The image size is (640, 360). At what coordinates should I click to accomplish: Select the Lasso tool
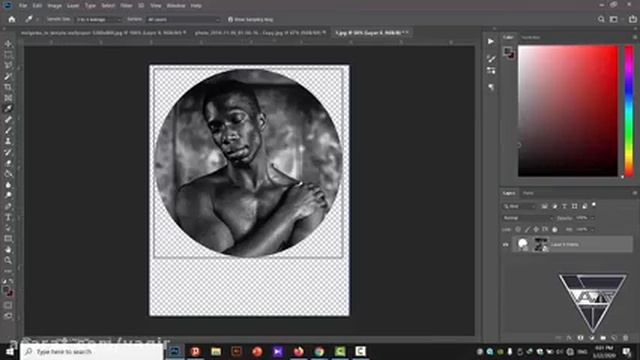point(8,65)
